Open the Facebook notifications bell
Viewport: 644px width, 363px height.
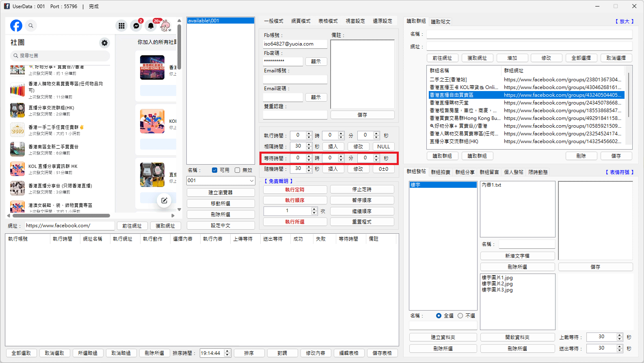click(x=151, y=26)
